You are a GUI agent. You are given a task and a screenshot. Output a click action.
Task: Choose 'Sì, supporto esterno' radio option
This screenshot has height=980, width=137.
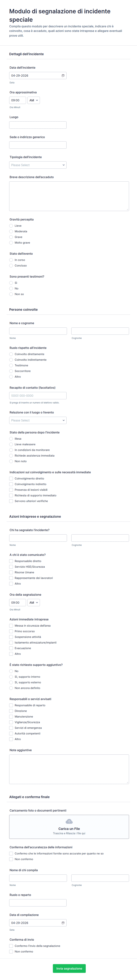pos(11,683)
